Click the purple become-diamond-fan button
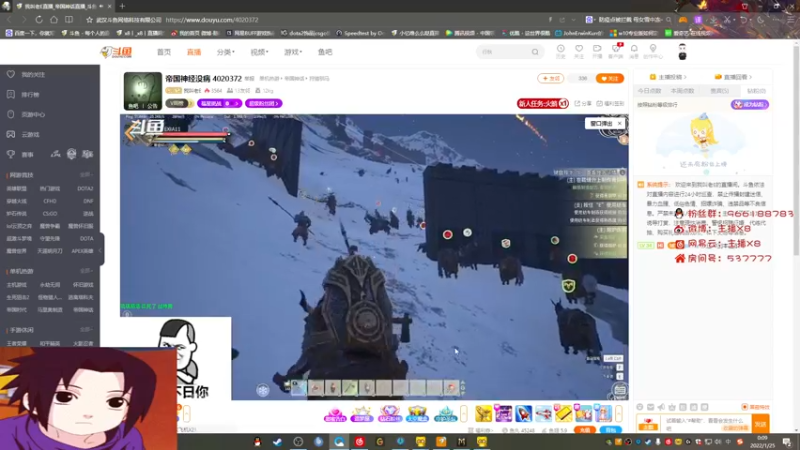 (749, 105)
